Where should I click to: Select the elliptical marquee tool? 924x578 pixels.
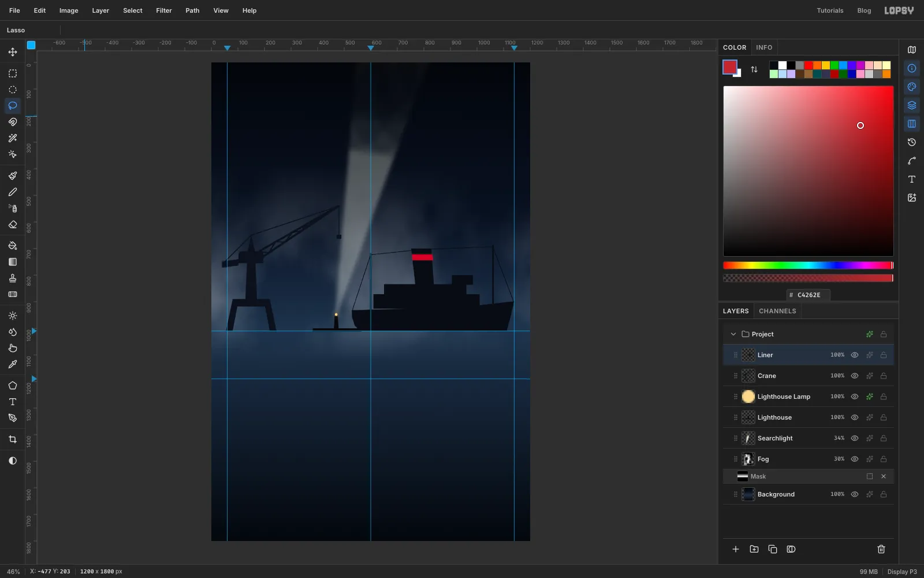(13, 90)
